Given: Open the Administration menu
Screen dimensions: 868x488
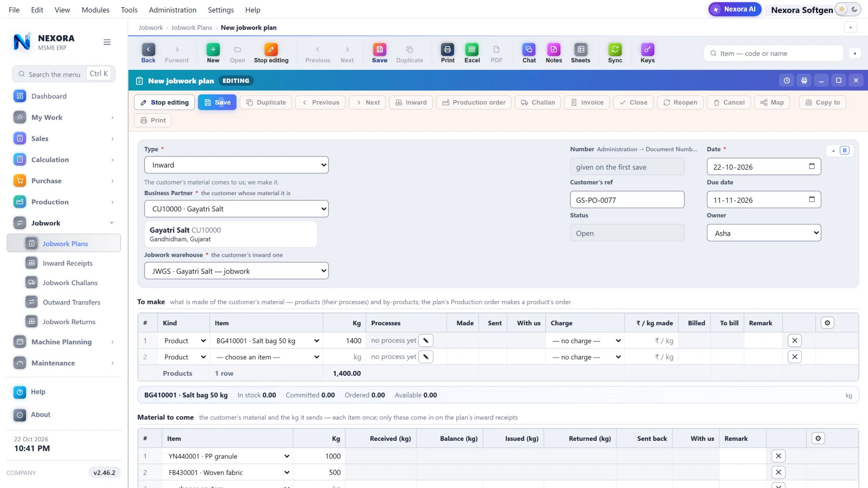Looking at the screenshot, I should point(173,10).
